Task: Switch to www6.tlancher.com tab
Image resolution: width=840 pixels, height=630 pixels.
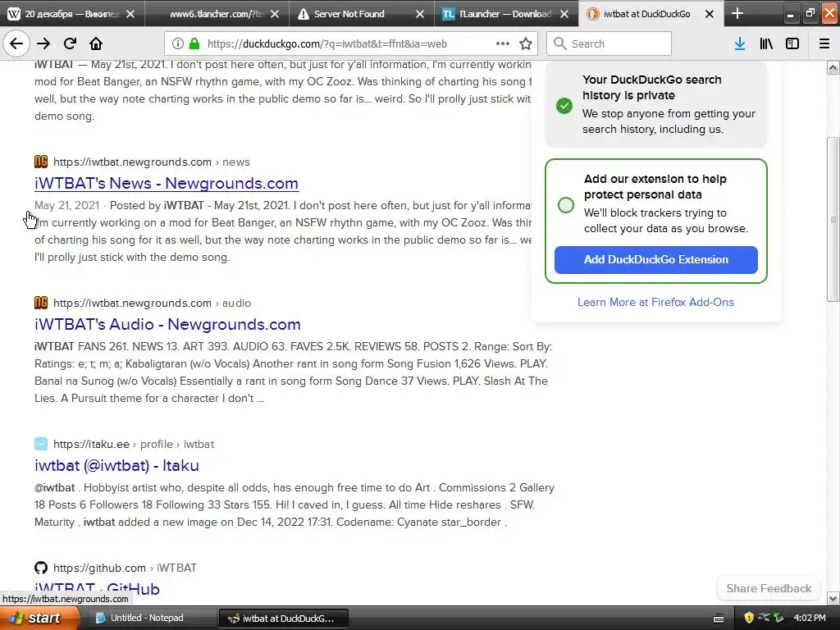Action: [x=217, y=14]
